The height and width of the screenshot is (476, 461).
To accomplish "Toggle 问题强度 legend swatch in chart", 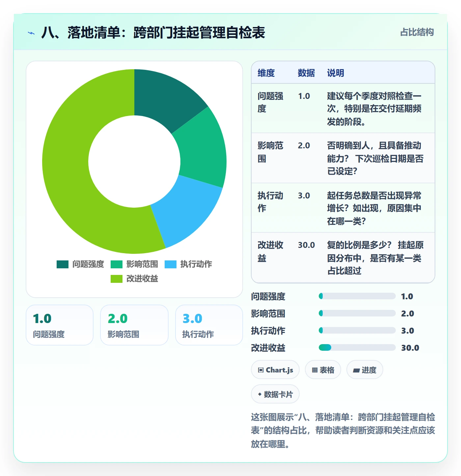I will coord(63,264).
